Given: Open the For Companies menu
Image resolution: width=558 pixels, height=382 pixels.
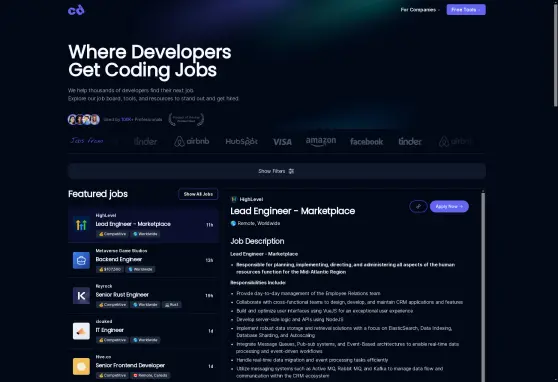Looking at the screenshot, I should (420, 10).
